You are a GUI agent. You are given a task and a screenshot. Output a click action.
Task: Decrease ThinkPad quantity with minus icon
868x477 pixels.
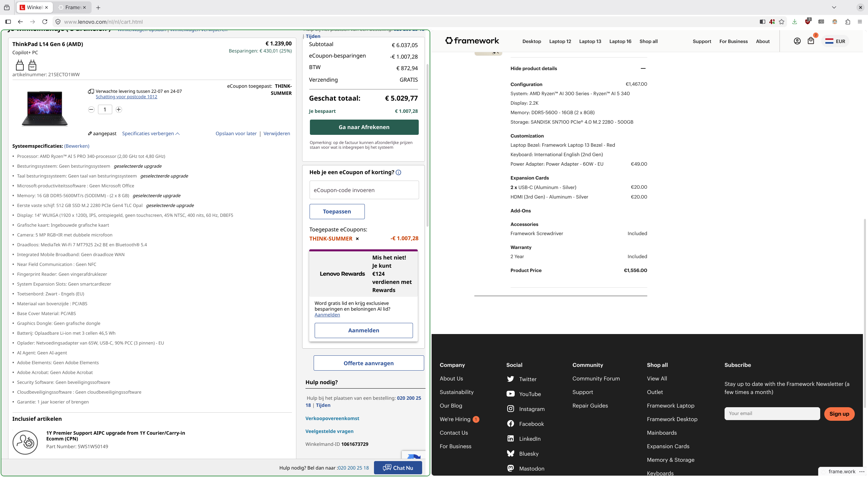(91, 109)
